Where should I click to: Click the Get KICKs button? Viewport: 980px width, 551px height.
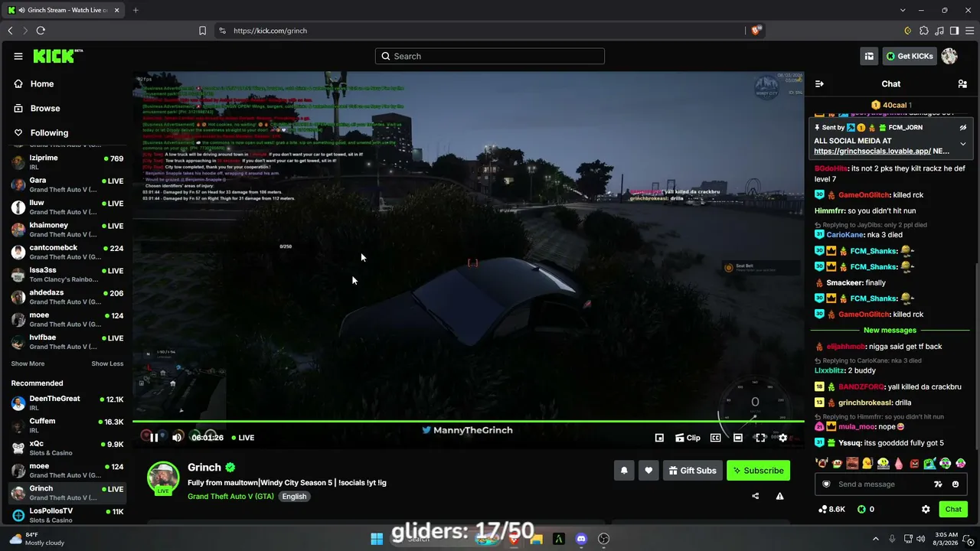point(910,56)
